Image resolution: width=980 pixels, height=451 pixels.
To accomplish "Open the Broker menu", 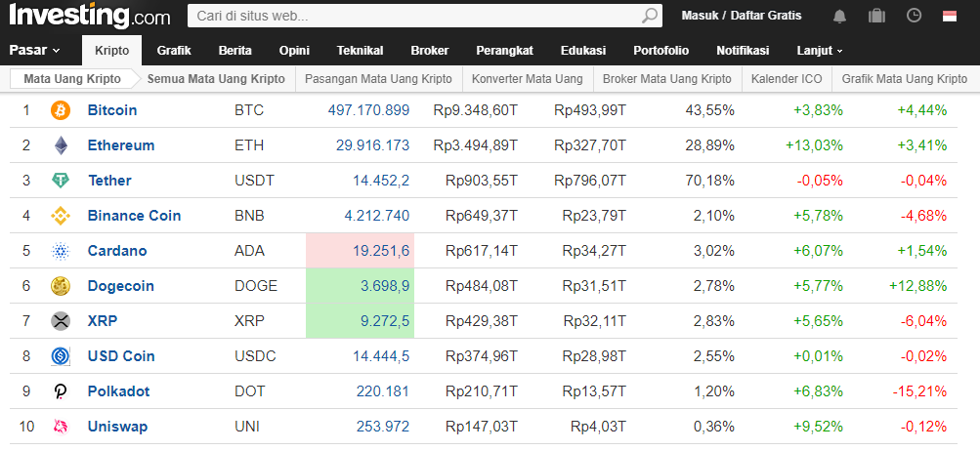I will click(429, 51).
